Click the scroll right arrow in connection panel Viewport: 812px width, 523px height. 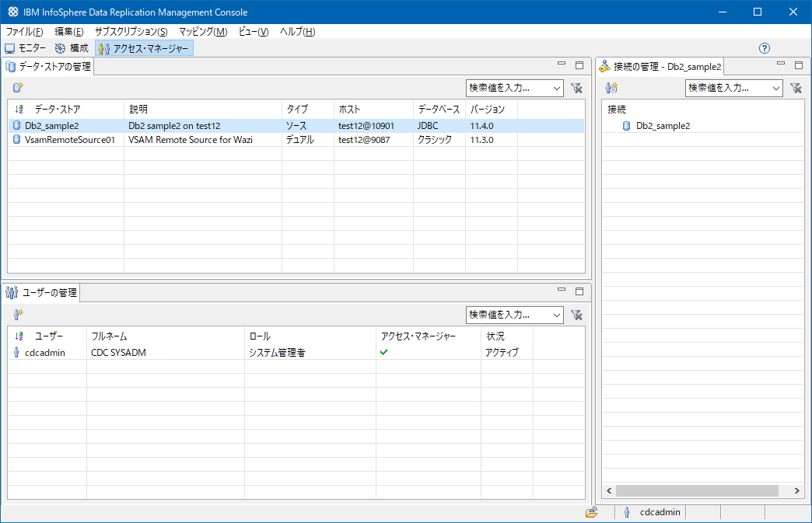click(797, 490)
